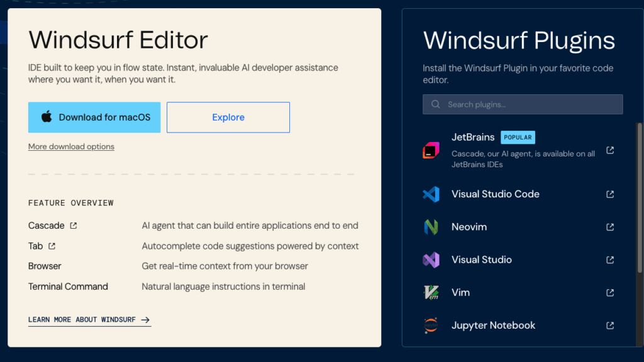Click the purple Visual Studio logo icon
The image size is (644, 362).
(x=431, y=260)
